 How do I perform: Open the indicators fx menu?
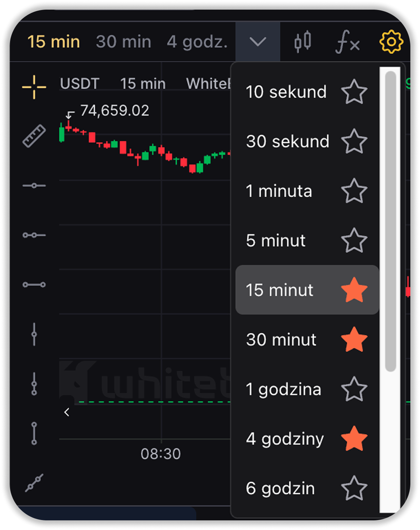347,42
